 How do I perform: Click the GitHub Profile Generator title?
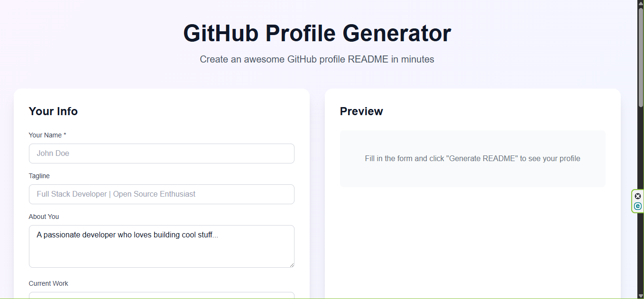(316, 33)
